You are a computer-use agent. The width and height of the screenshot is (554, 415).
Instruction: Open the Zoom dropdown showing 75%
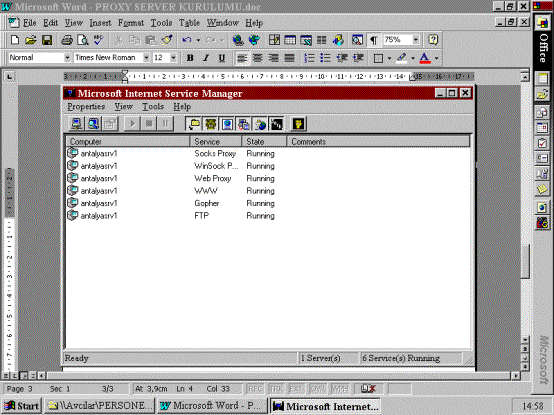(416, 40)
